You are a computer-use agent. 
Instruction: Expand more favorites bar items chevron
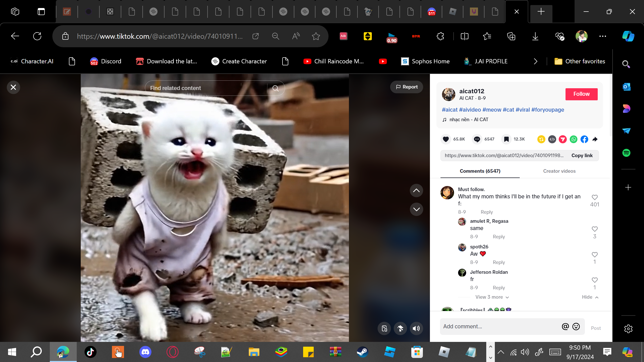536,61
